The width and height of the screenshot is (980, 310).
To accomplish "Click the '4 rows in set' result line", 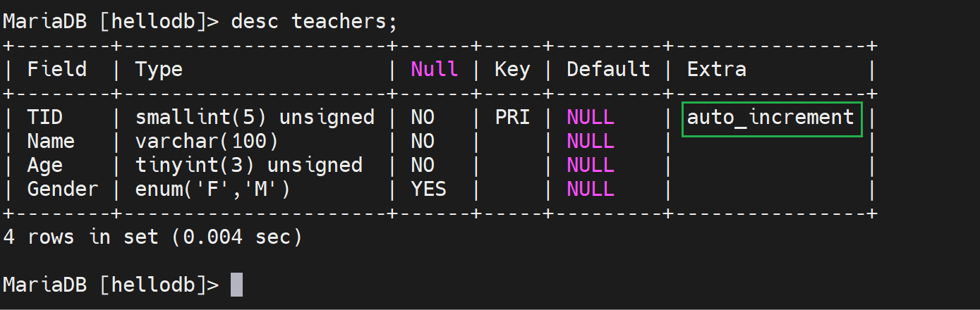I will pyautogui.click(x=152, y=237).
